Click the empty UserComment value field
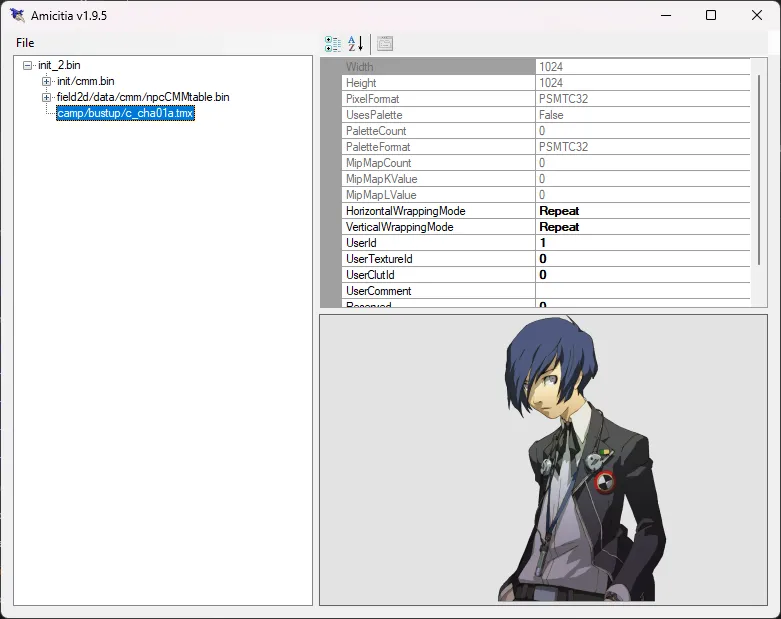This screenshot has width=781, height=619. [x=643, y=290]
